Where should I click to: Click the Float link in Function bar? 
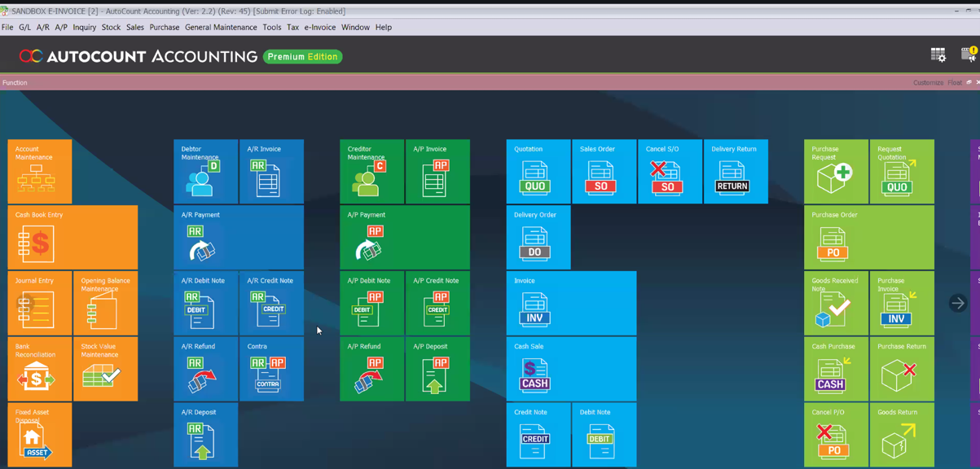click(x=955, y=82)
